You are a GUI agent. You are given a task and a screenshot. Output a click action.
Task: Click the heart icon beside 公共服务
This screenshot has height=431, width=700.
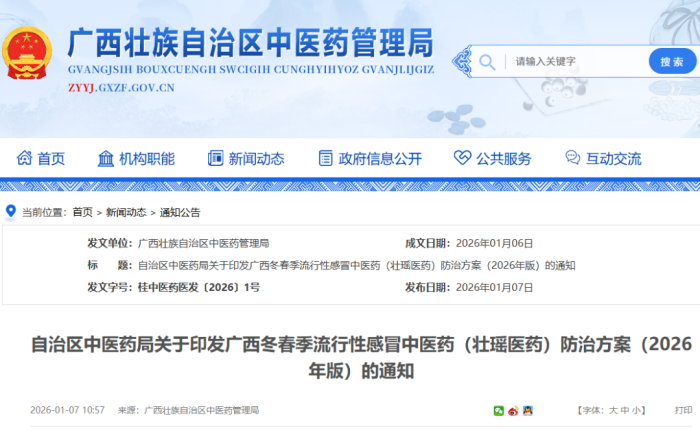[x=462, y=158]
